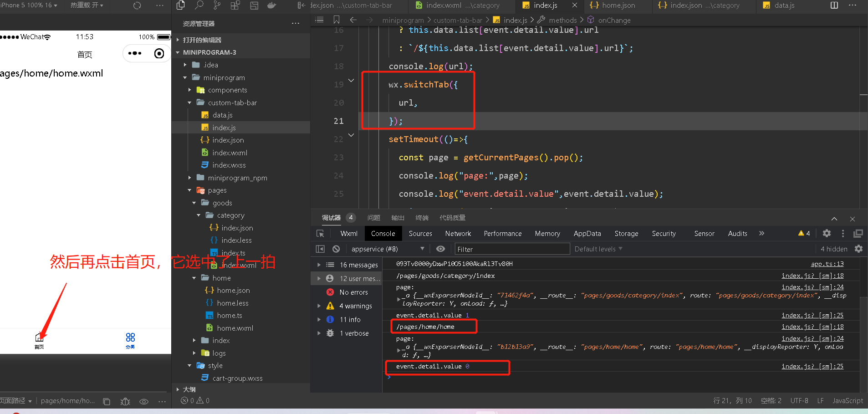Click the console Filter input field
Viewport: 868px width, 414px height.
point(512,249)
